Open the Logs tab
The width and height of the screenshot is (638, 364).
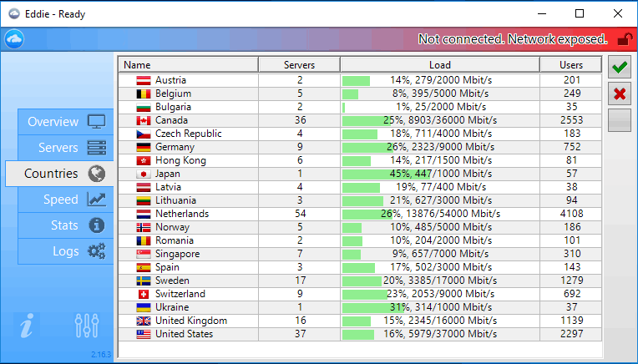click(65, 251)
